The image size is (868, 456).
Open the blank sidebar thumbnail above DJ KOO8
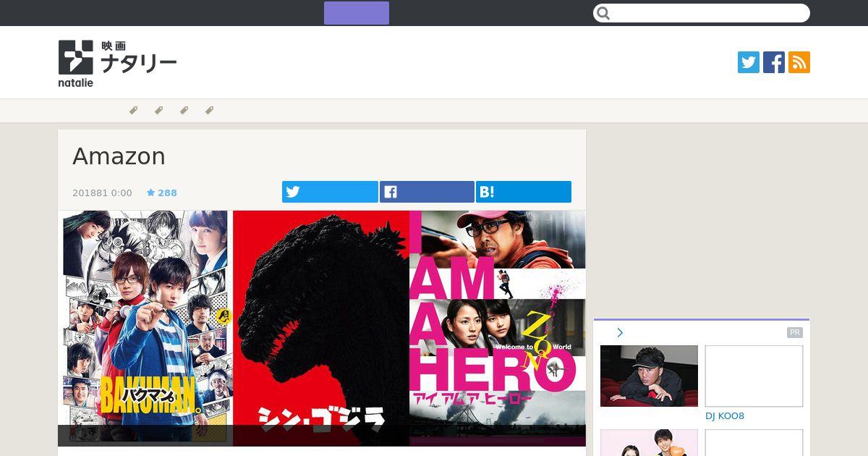click(x=754, y=376)
